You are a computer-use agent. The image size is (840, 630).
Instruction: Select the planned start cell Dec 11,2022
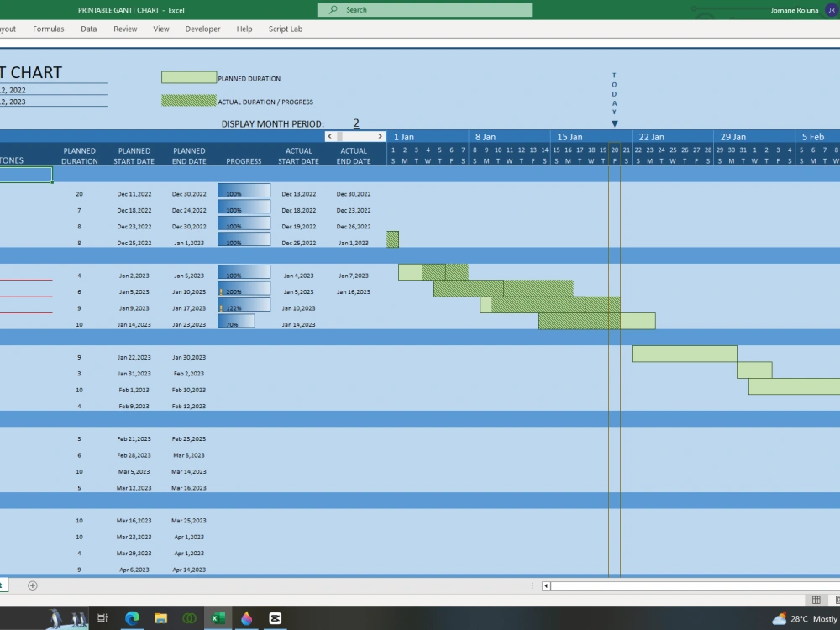pyautogui.click(x=134, y=194)
